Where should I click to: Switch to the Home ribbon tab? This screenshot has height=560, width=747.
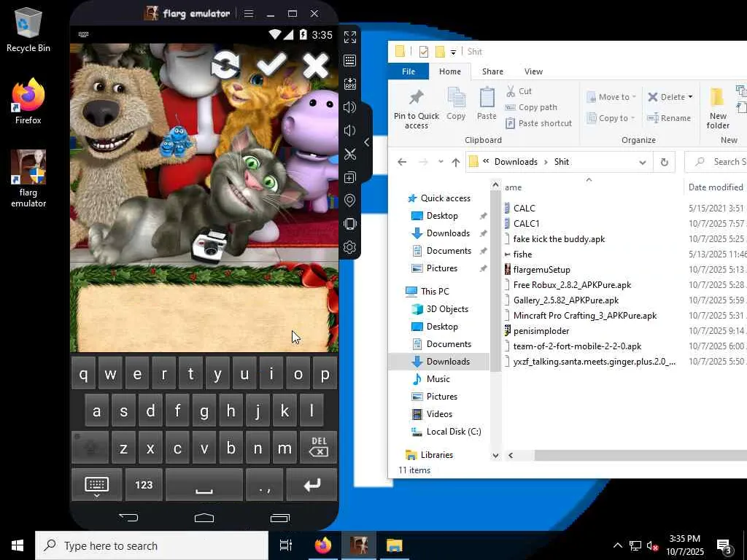(449, 71)
